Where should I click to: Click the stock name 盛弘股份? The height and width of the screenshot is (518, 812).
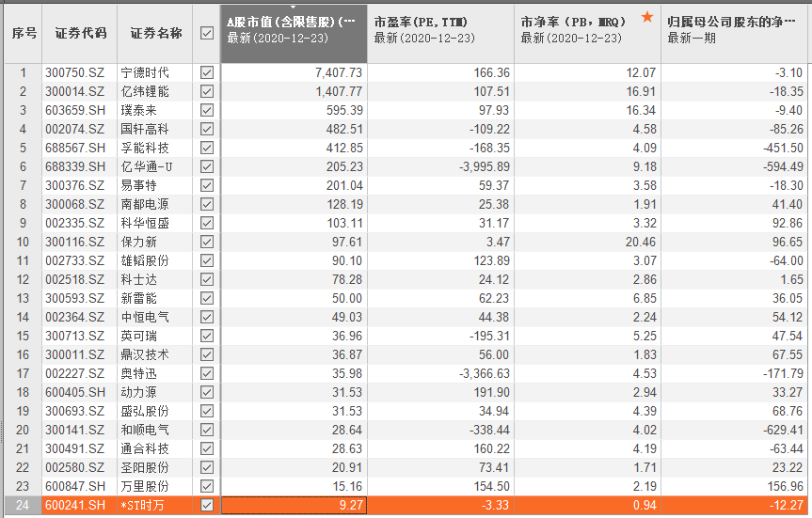145,412
